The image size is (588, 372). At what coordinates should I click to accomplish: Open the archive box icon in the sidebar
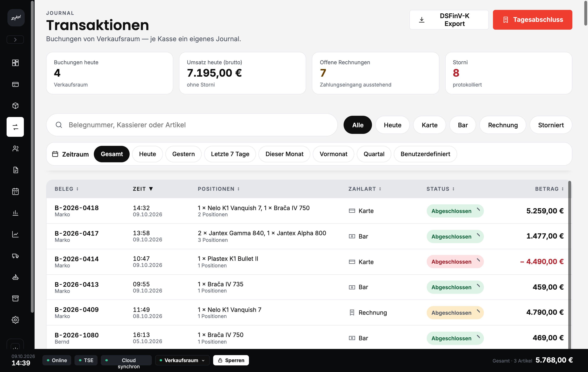[x=15, y=298]
